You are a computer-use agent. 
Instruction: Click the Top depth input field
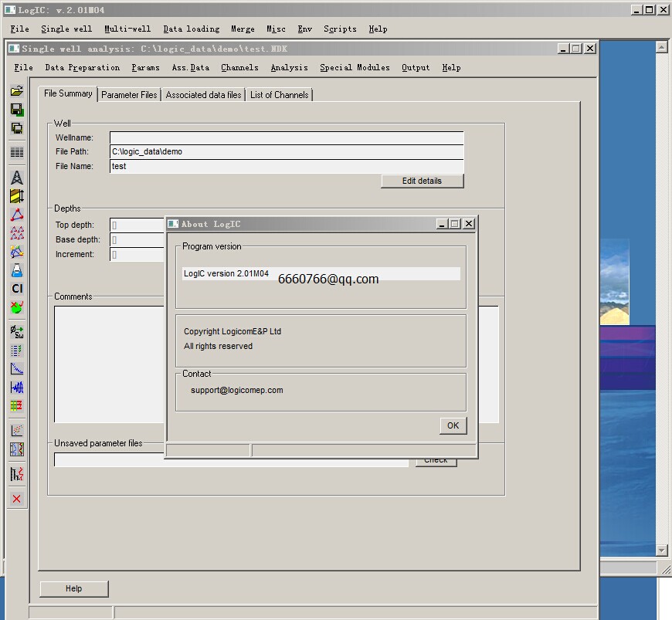point(137,225)
